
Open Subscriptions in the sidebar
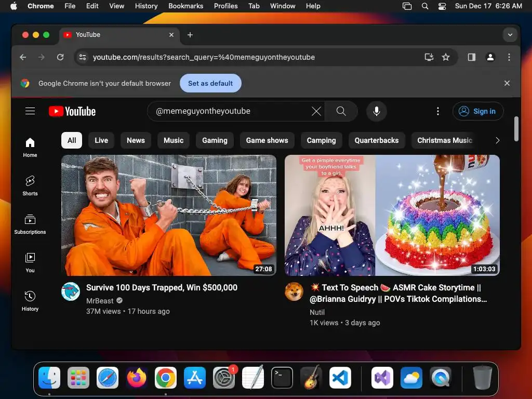tap(30, 224)
